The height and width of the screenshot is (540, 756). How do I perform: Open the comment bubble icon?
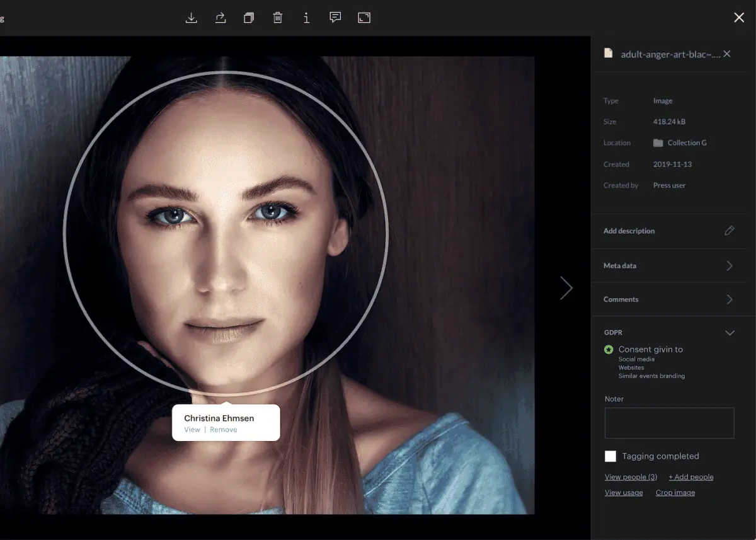335,18
